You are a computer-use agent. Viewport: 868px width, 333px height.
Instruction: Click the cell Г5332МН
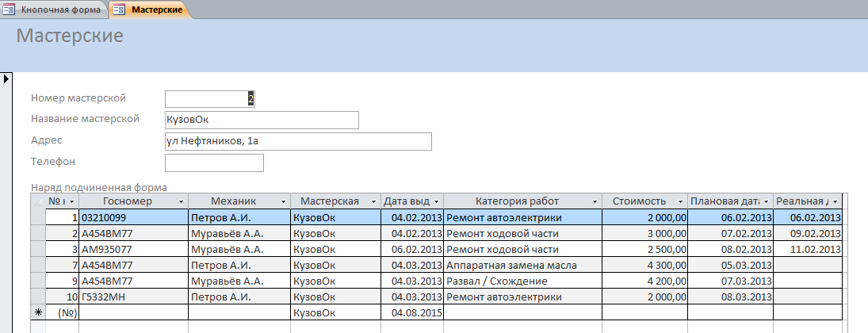point(133,297)
